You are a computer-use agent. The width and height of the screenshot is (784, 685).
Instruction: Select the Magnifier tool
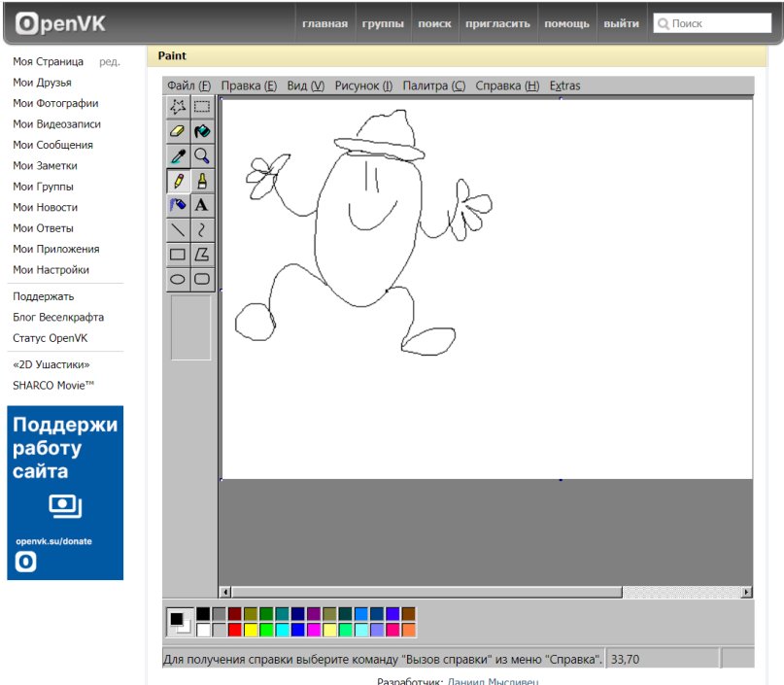point(202,155)
